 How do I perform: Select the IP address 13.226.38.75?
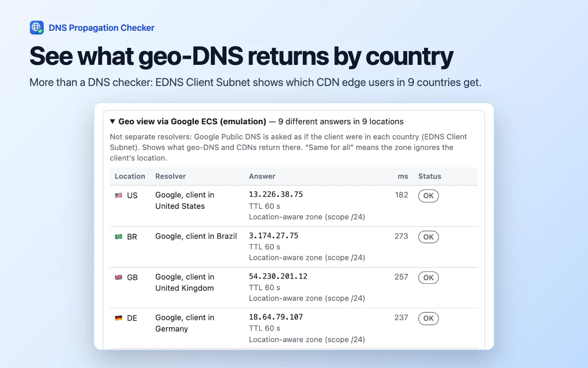[x=276, y=195]
